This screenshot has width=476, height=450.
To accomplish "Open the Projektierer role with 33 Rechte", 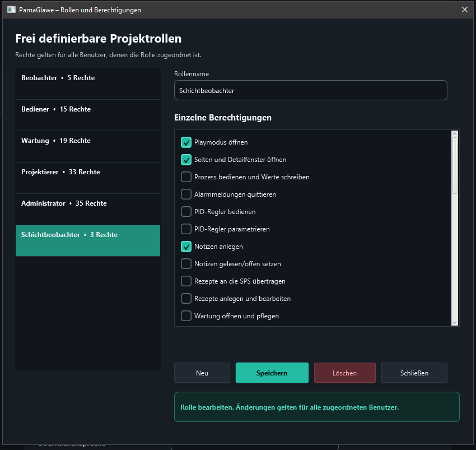I will (88, 178).
